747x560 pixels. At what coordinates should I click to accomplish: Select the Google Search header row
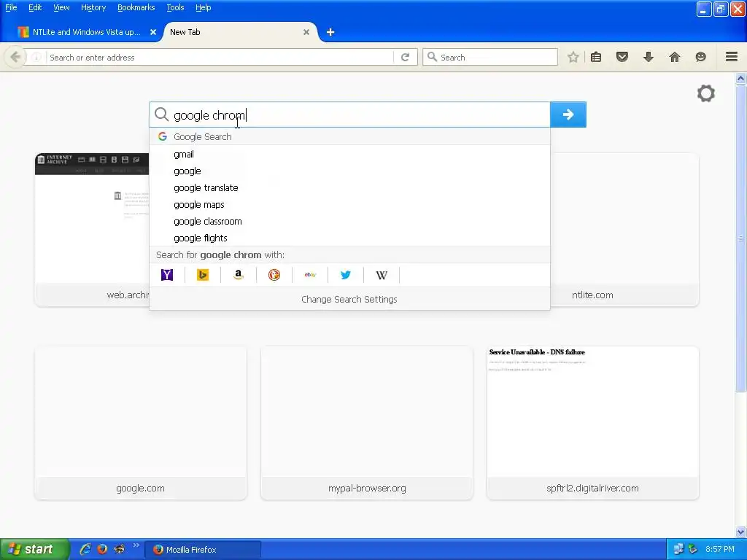click(x=349, y=136)
